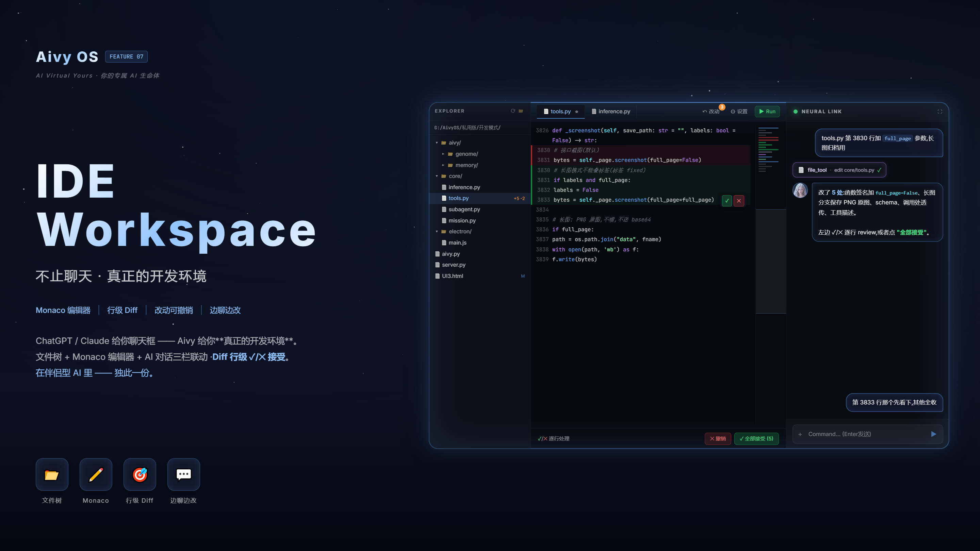Click the tools.py unsaved dot indicator
This screenshot has height=551, width=980.
pos(577,112)
